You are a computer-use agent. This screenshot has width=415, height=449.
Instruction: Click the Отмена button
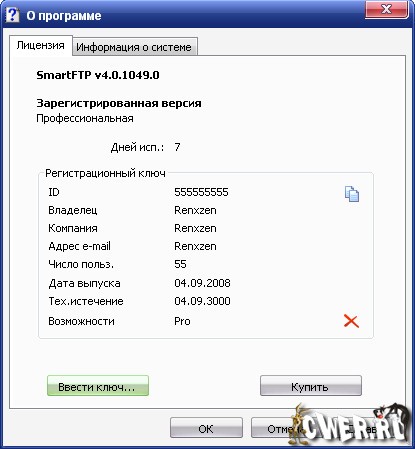point(277,428)
